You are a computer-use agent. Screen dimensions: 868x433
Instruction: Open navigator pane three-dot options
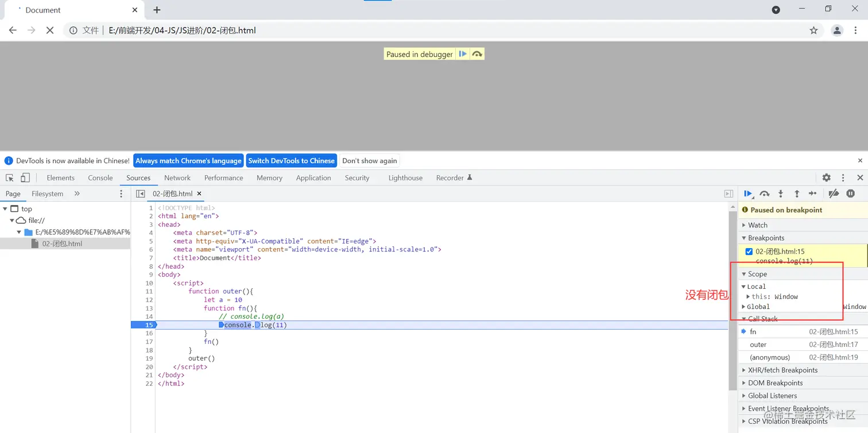pos(121,194)
